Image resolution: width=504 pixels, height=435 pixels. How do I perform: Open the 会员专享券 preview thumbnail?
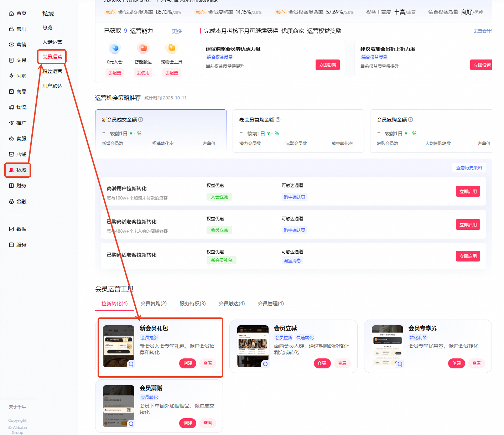point(388,346)
